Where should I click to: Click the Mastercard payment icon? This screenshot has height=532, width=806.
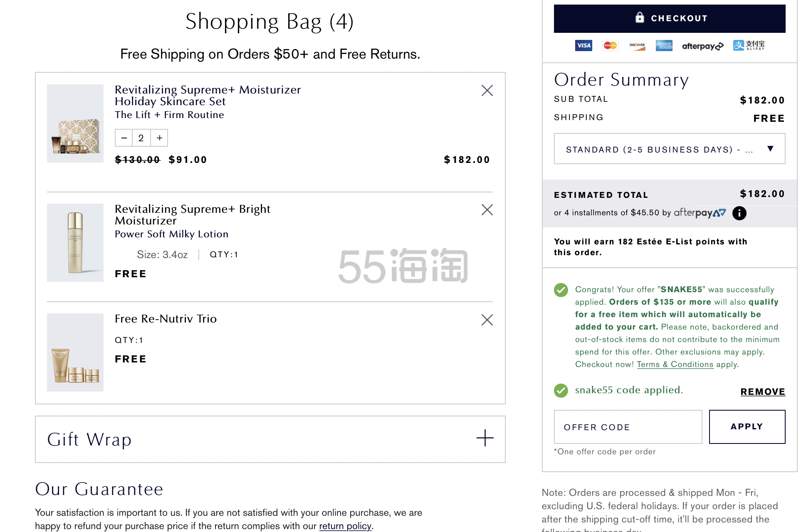pos(610,46)
